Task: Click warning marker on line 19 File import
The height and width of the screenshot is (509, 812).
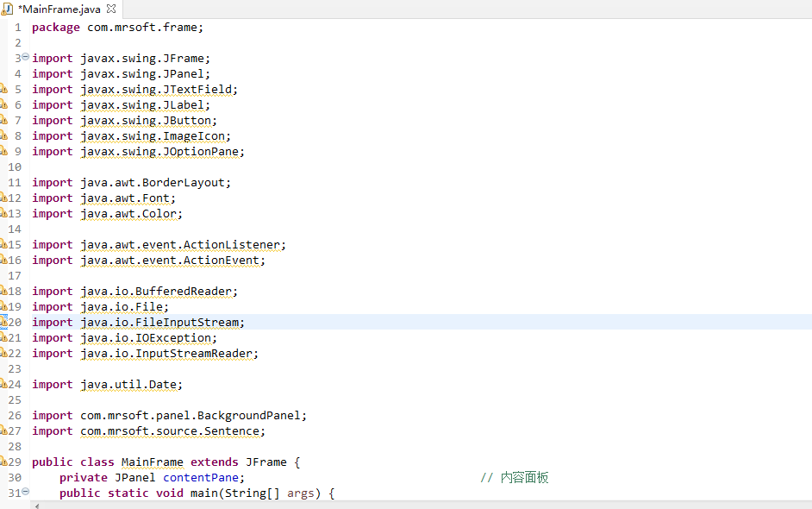Action: 3,306
